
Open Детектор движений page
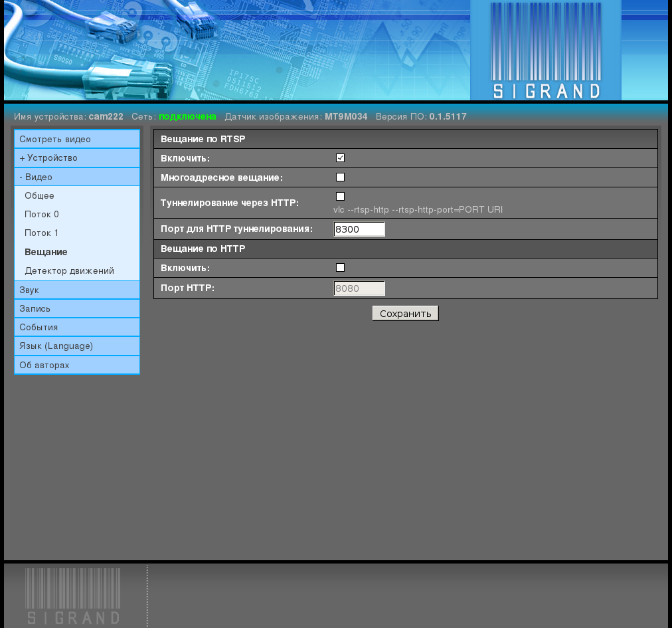70,270
